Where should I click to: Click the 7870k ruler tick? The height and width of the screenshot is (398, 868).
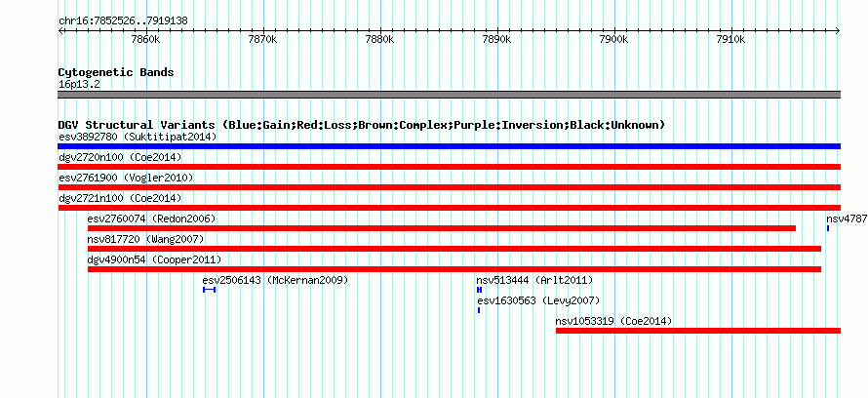click(x=263, y=39)
